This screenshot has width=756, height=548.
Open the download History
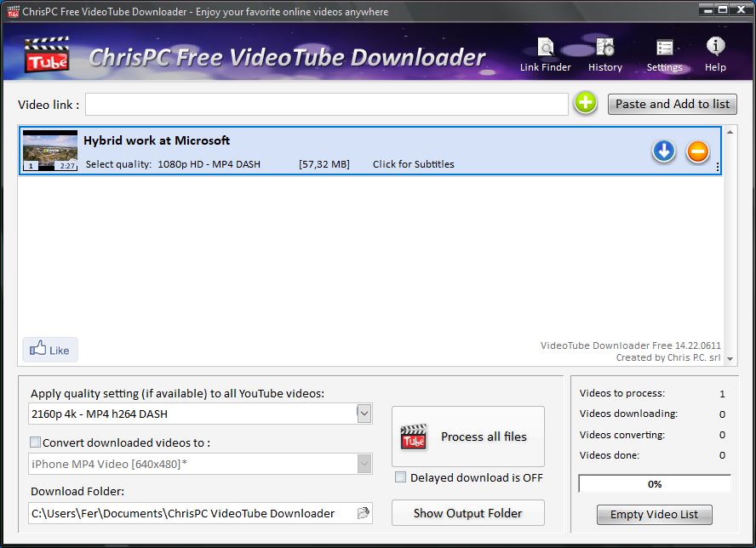tap(605, 55)
